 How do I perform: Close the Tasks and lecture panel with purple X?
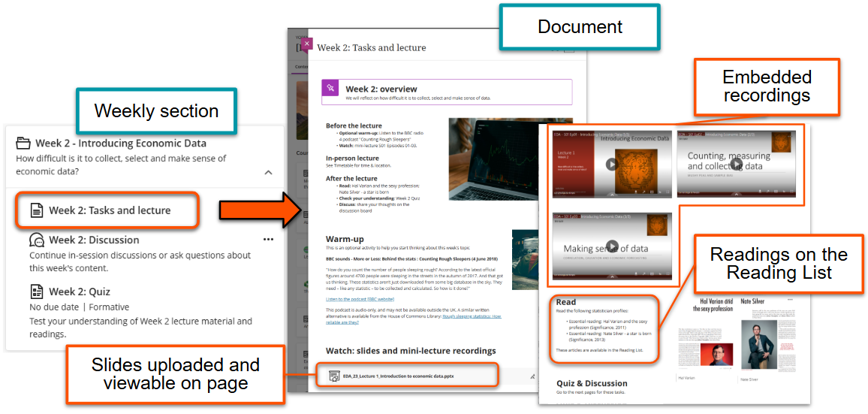click(306, 44)
